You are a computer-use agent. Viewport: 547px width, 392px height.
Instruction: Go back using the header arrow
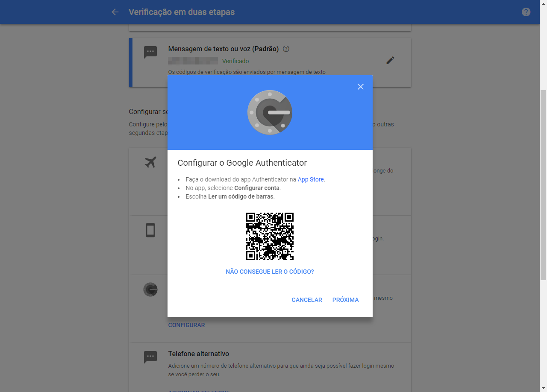[115, 12]
